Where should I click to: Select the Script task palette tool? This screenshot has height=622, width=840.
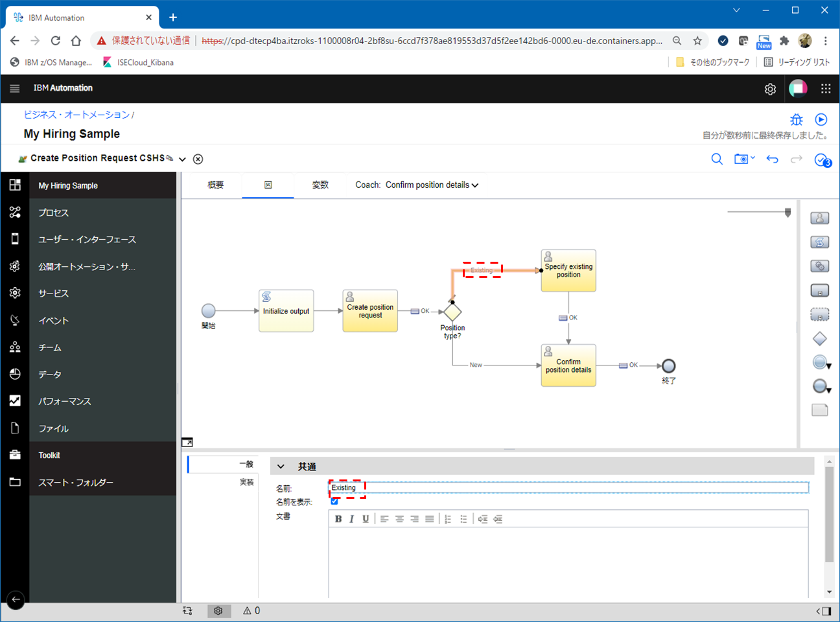click(x=820, y=242)
